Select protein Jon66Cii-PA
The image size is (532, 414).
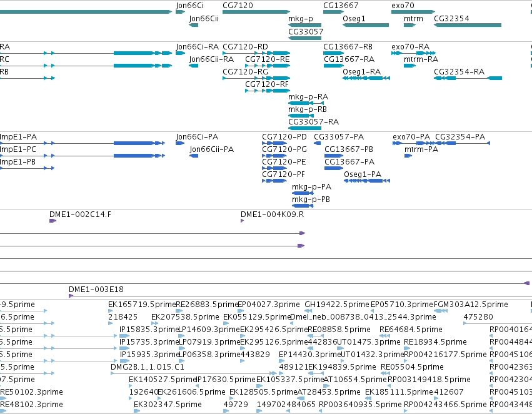pyautogui.click(x=194, y=156)
